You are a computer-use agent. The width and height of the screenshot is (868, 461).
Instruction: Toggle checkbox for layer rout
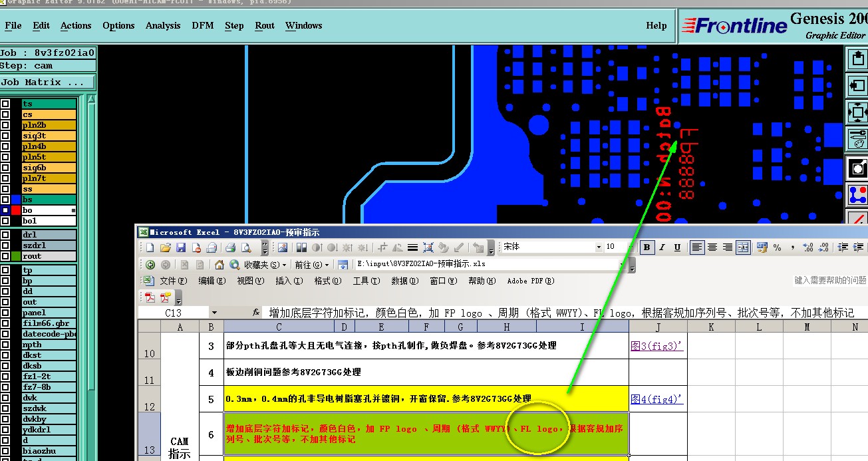pos(5,256)
